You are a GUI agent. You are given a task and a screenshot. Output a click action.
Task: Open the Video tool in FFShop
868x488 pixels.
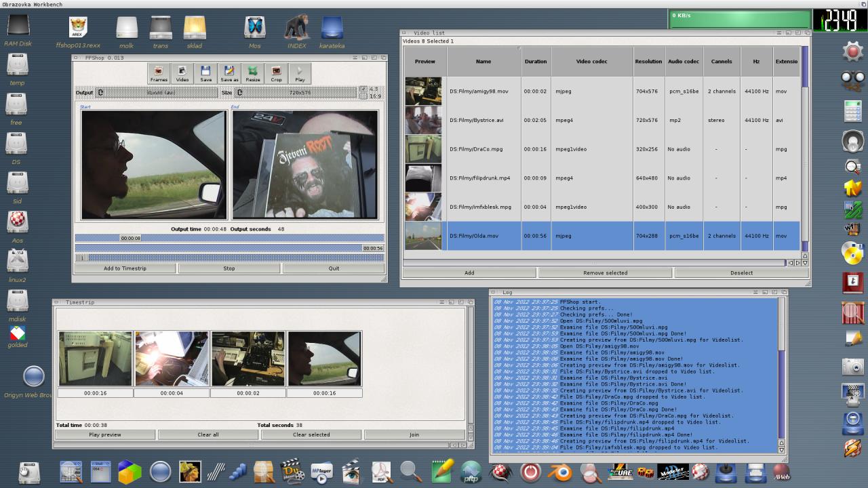tap(182, 73)
